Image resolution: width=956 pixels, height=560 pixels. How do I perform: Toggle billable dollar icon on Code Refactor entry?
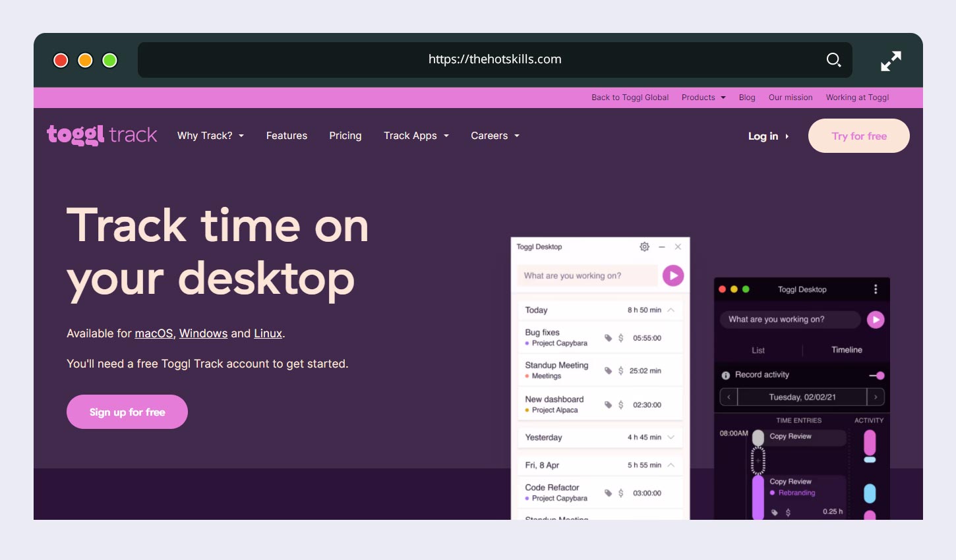pos(620,493)
